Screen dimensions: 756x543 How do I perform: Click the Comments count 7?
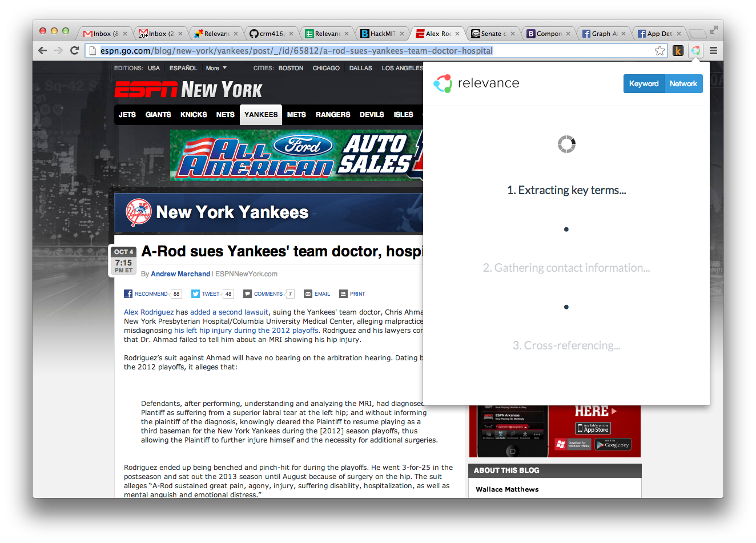click(x=290, y=294)
